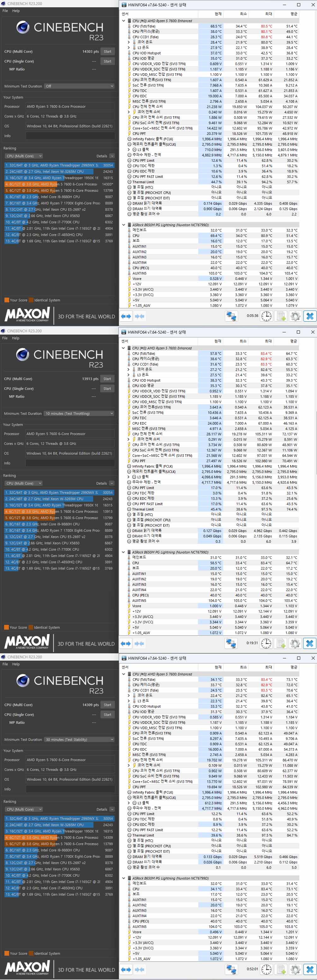The height and width of the screenshot is (980, 317).
Task: Open Help menu in Cinebench scoring 14309 pts
Action: [16, 664]
